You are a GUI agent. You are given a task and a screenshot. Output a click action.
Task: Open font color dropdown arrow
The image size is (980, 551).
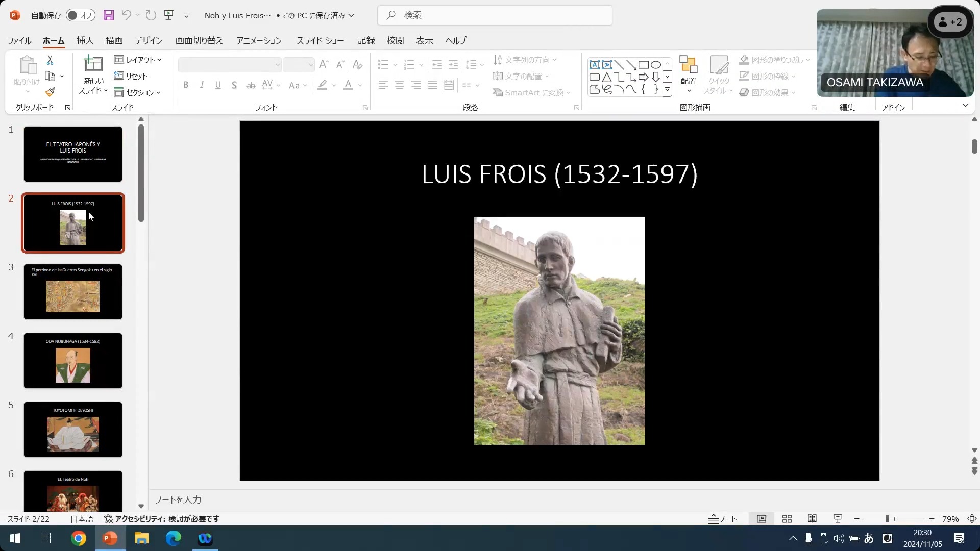[360, 85]
